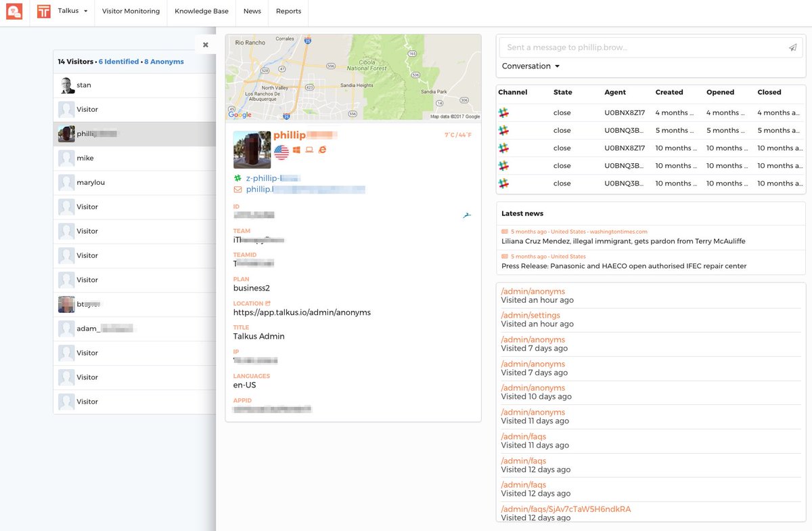Sort table by Created column header
The height and width of the screenshot is (531, 812).
click(x=669, y=92)
